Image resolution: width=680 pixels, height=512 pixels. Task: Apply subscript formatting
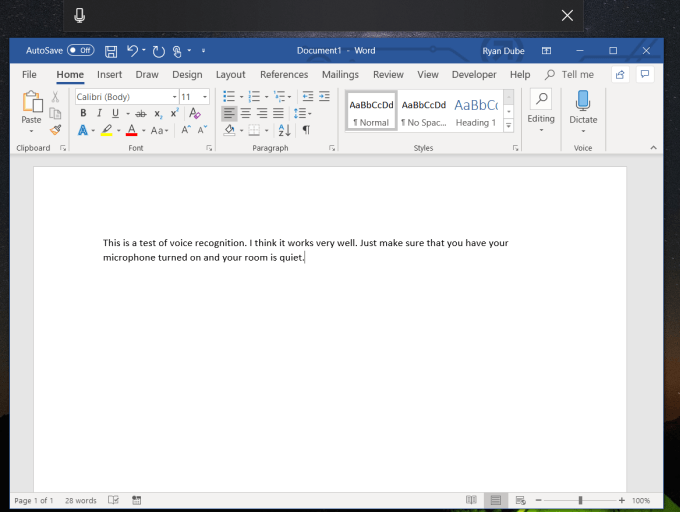pos(158,114)
